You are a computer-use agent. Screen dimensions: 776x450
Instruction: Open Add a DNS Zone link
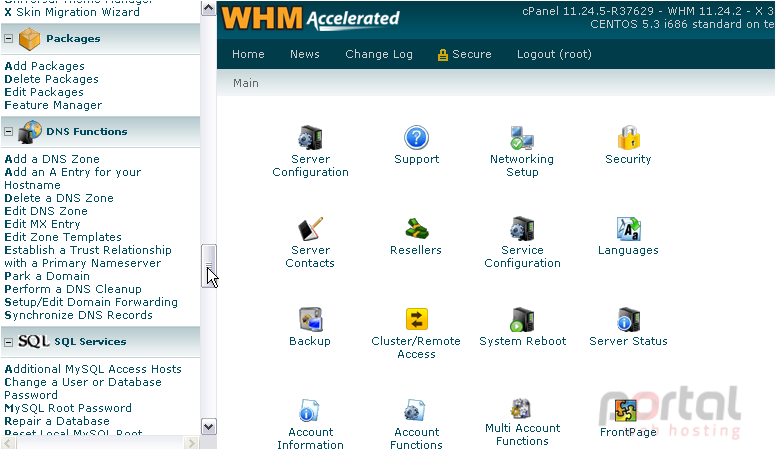pos(52,159)
